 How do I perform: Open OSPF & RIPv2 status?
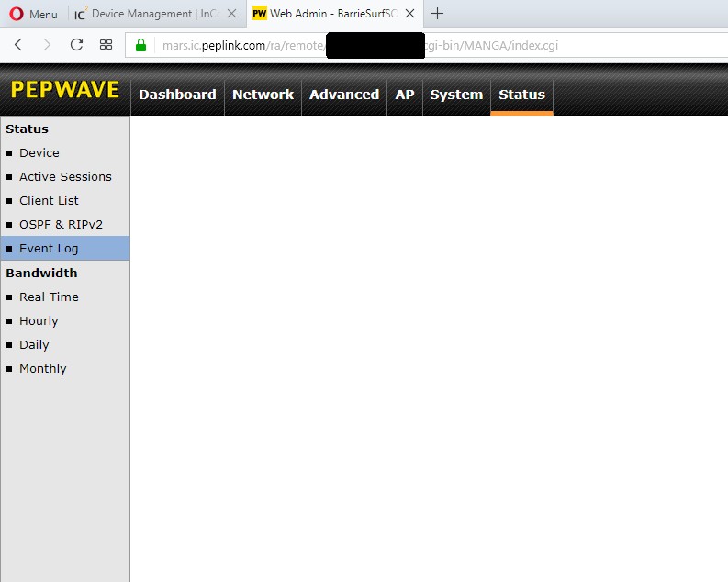tap(61, 225)
